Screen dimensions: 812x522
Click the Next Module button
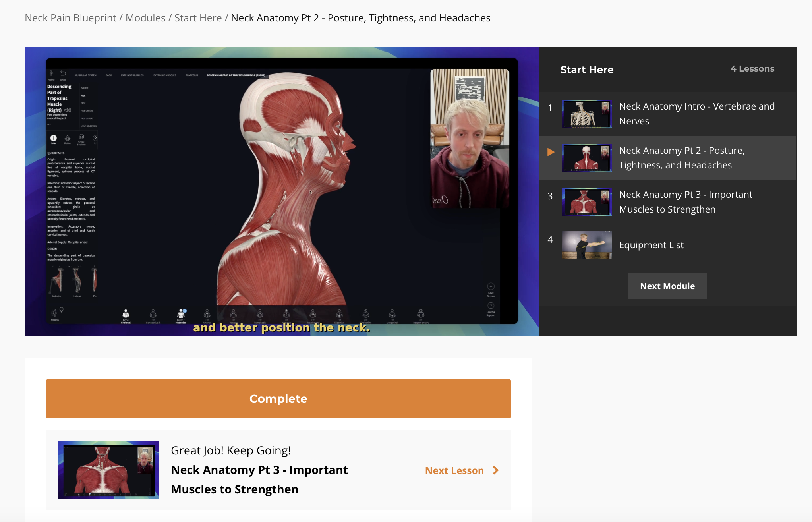point(667,286)
